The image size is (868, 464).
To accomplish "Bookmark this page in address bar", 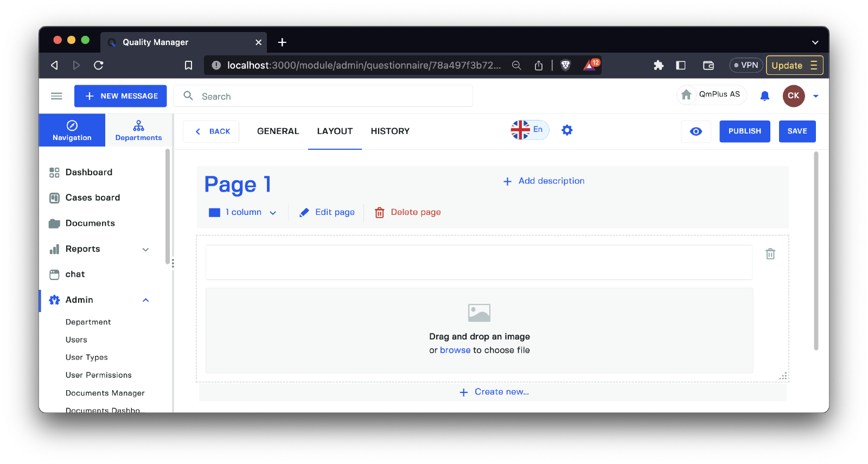I will (x=188, y=65).
